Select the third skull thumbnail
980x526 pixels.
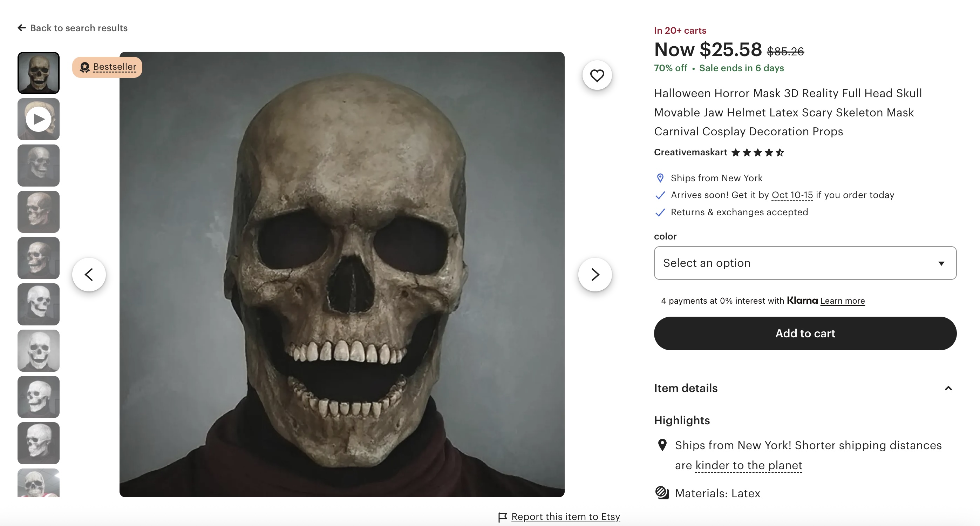pos(39,166)
